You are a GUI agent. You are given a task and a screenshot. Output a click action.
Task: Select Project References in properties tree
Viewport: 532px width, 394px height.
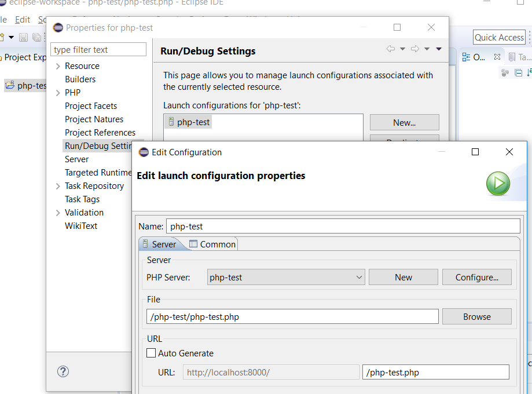point(100,133)
